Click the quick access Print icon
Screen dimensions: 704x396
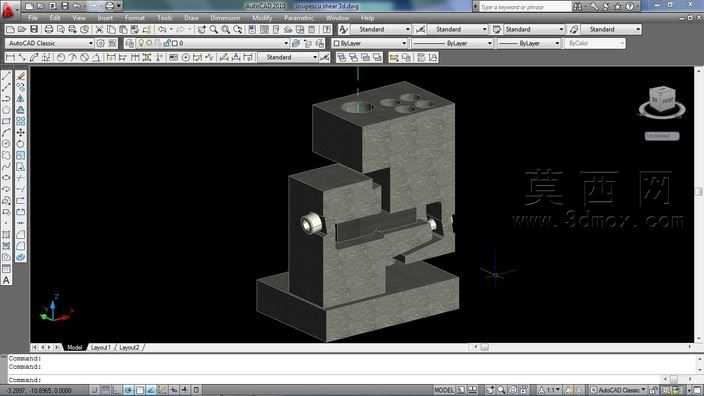(x=110, y=6)
